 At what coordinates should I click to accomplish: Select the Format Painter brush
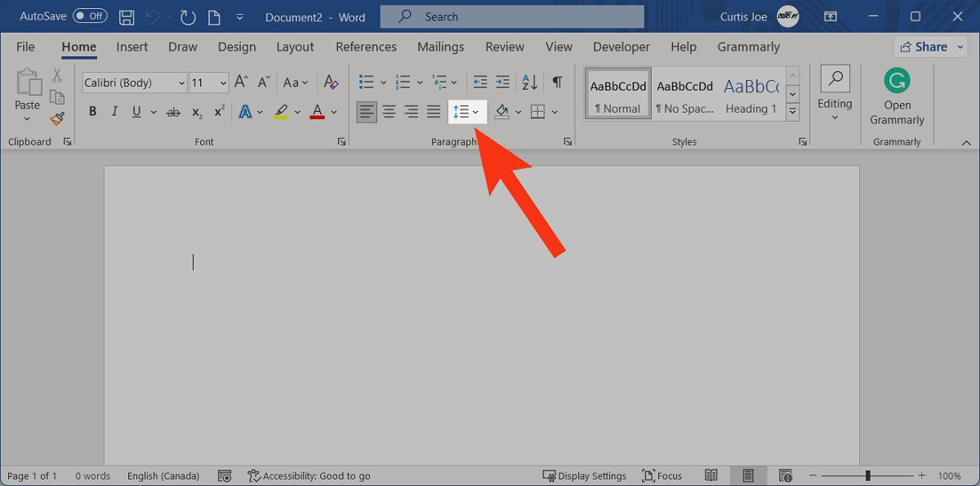57,119
